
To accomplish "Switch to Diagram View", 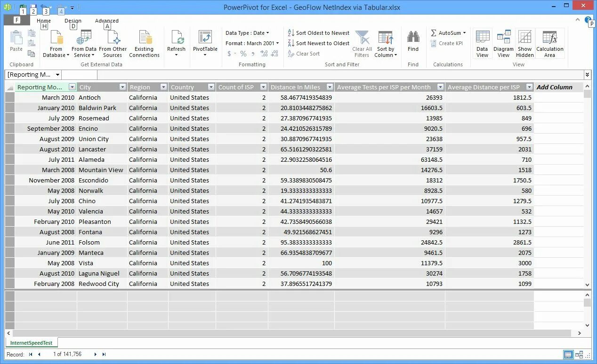I will point(503,42).
